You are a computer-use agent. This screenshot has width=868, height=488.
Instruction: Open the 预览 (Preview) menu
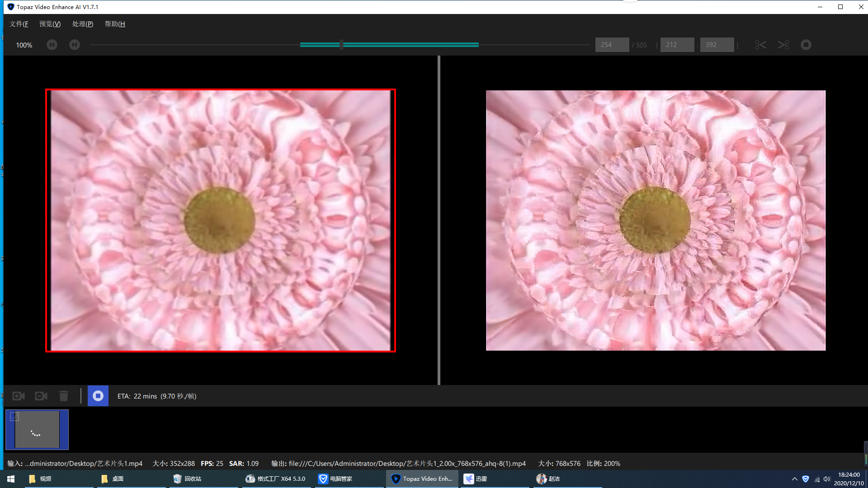click(50, 24)
